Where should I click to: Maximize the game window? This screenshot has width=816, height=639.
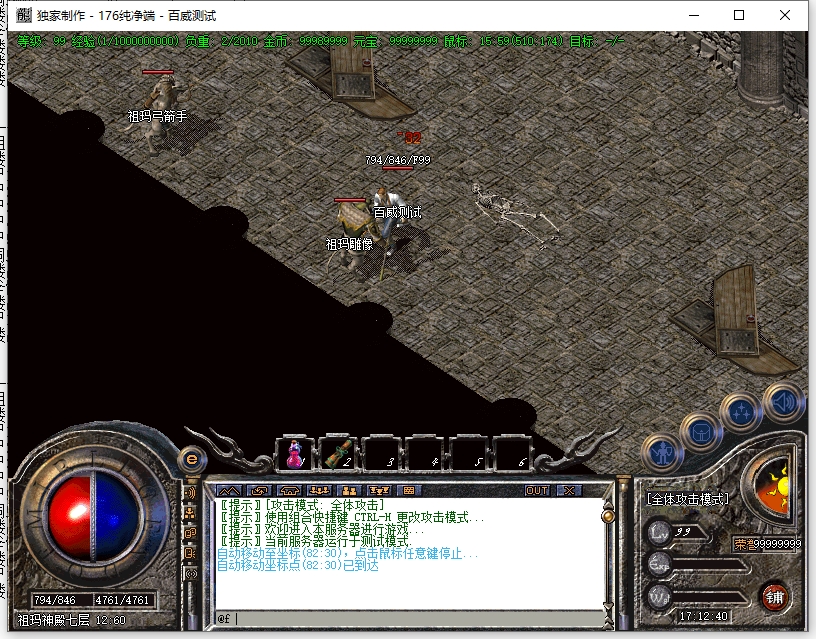pyautogui.click(x=739, y=15)
